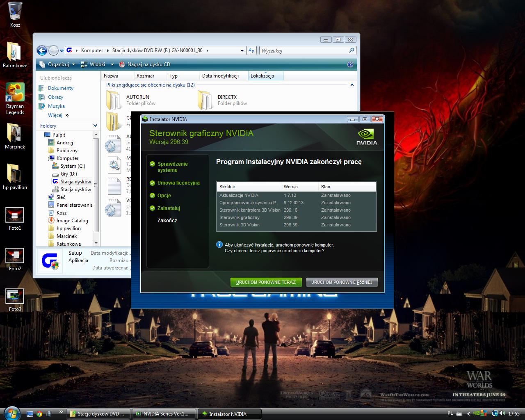This screenshot has height=420, width=525.
Task: Launch Google Chrome from quick launch
Action: coord(39,414)
